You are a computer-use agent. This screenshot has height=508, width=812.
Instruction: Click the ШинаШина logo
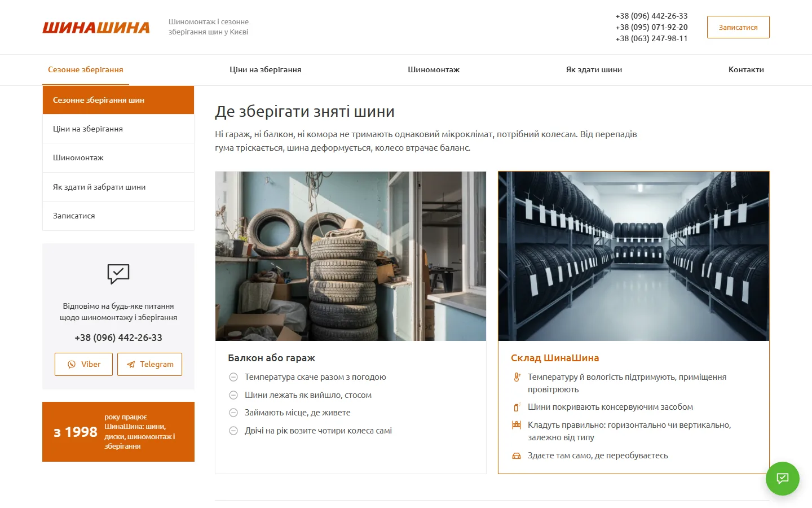click(96, 27)
